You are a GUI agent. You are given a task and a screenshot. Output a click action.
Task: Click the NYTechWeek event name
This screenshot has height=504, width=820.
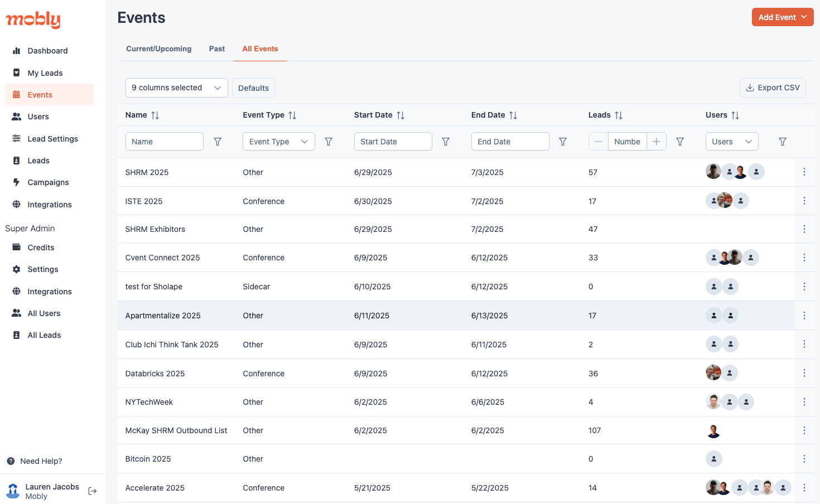pos(149,402)
